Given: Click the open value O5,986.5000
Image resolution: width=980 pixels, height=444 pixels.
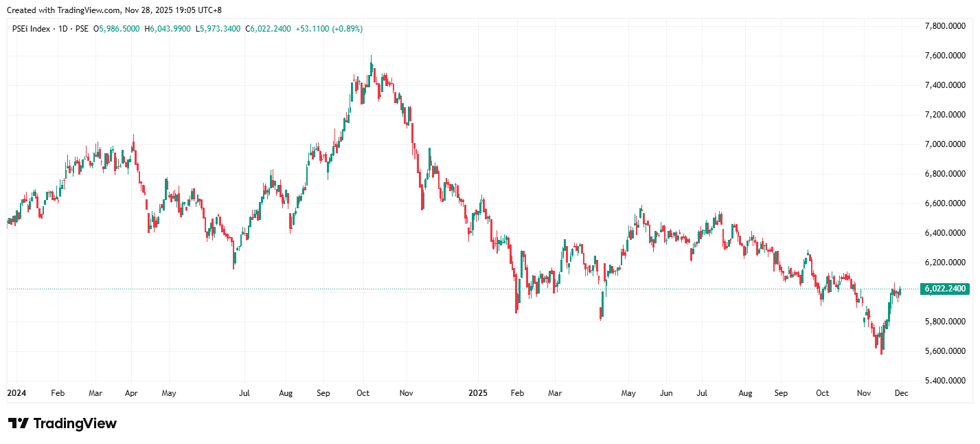Looking at the screenshot, I should click(117, 29).
